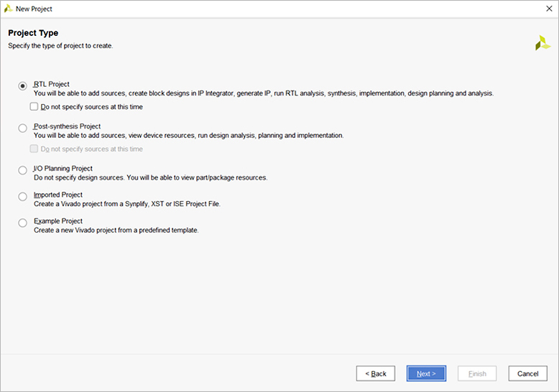Click the Xilinx logo at top right
The height and width of the screenshot is (392, 559).
542,43
